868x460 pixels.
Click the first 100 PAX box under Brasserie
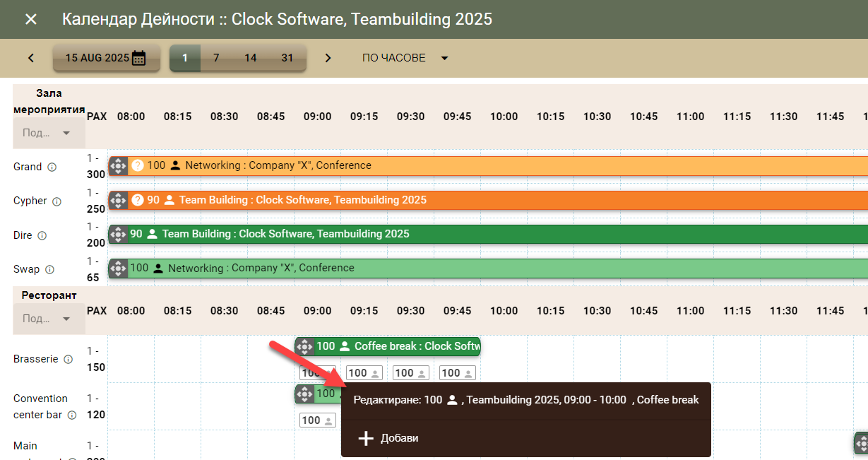pos(318,373)
